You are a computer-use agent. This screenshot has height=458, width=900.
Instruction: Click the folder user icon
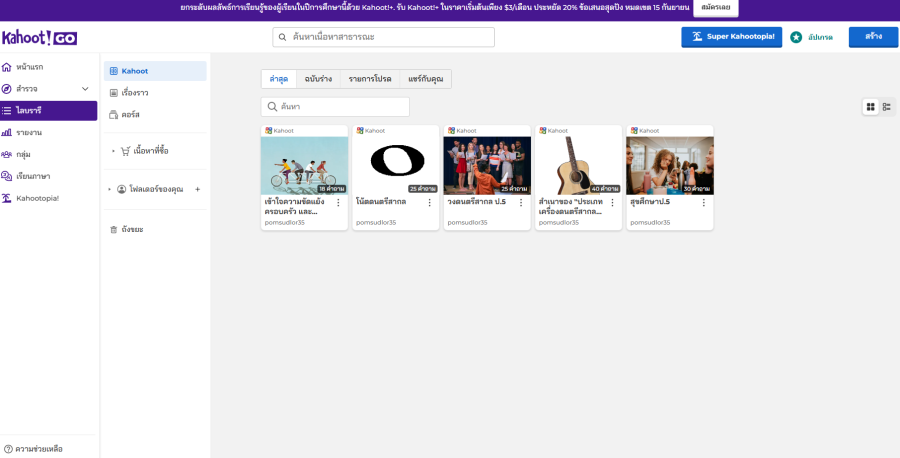[121, 189]
